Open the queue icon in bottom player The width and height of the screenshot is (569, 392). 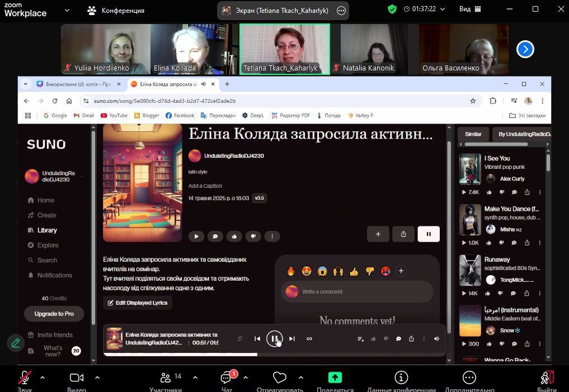pos(360,339)
